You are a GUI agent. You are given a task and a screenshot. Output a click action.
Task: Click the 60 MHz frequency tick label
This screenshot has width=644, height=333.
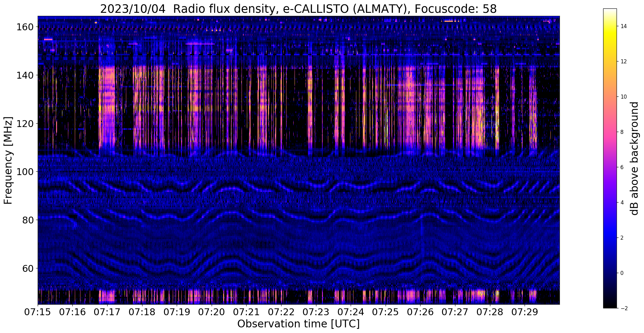[28, 268]
